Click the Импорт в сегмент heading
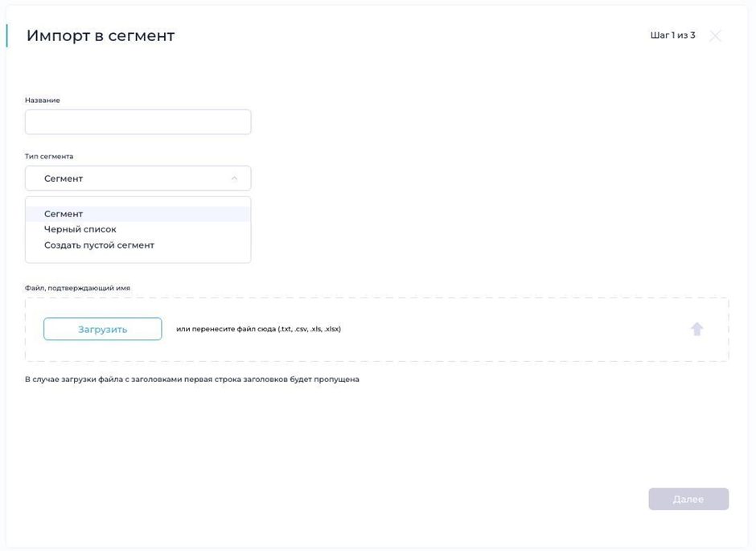The height and width of the screenshot is (551, 756). click(x=101, y=35)
